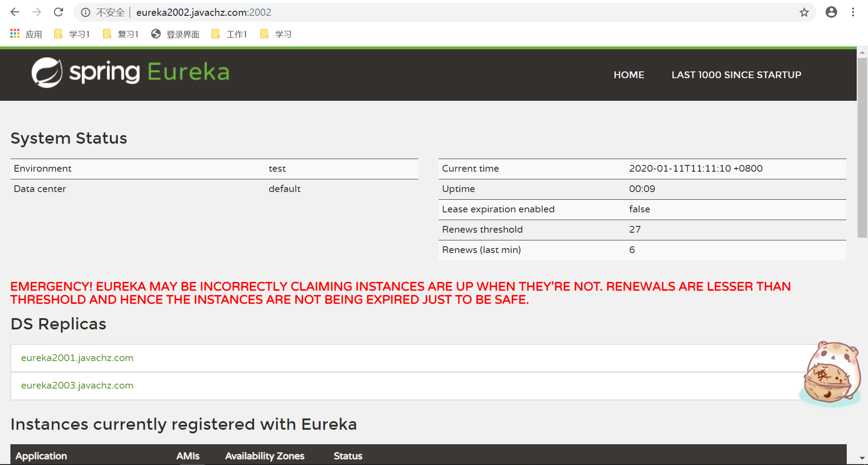Image resolution: width=868 pixels, height=465 pixels.
Task: Click the Uptime value 00:09
Action: click(642, 189)
